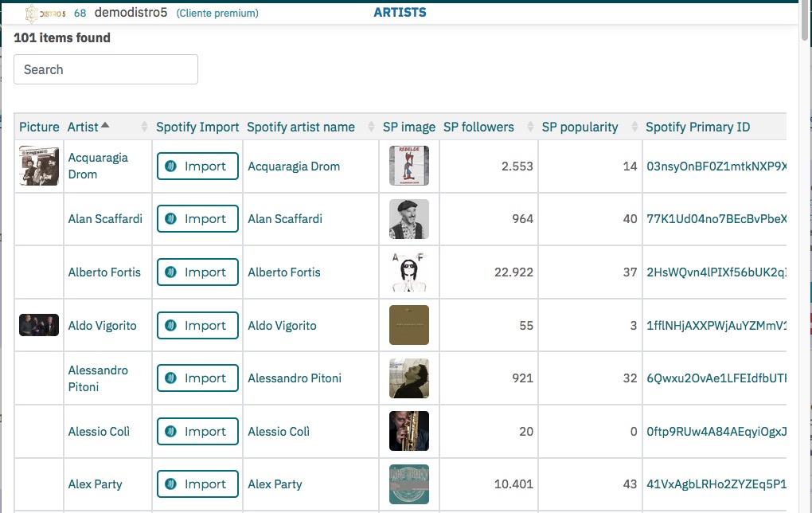Click Spotify artist name Alessandro Pitoni

click(295, 378)
